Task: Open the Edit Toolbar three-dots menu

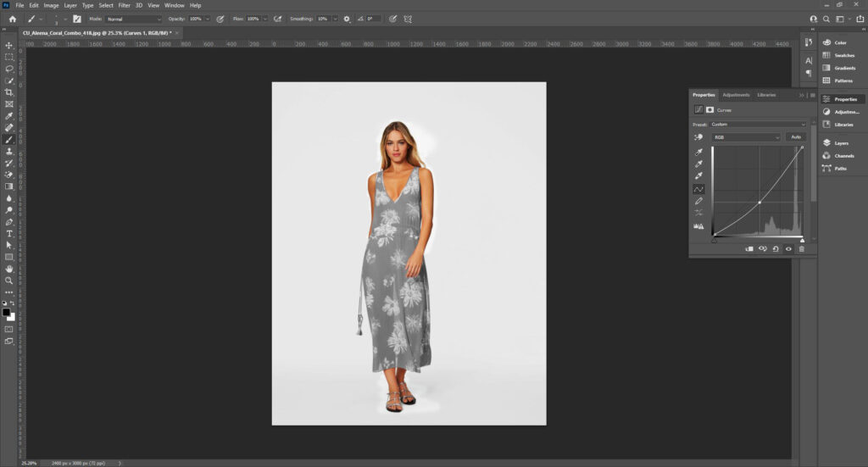Action: pyautogui.click(x=8, y=292)
